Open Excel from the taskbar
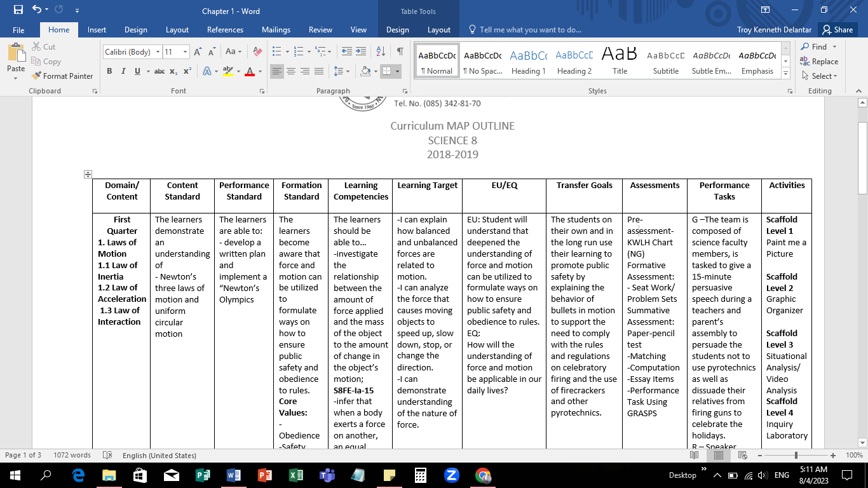The image size is (868, 488). point(295,475)
